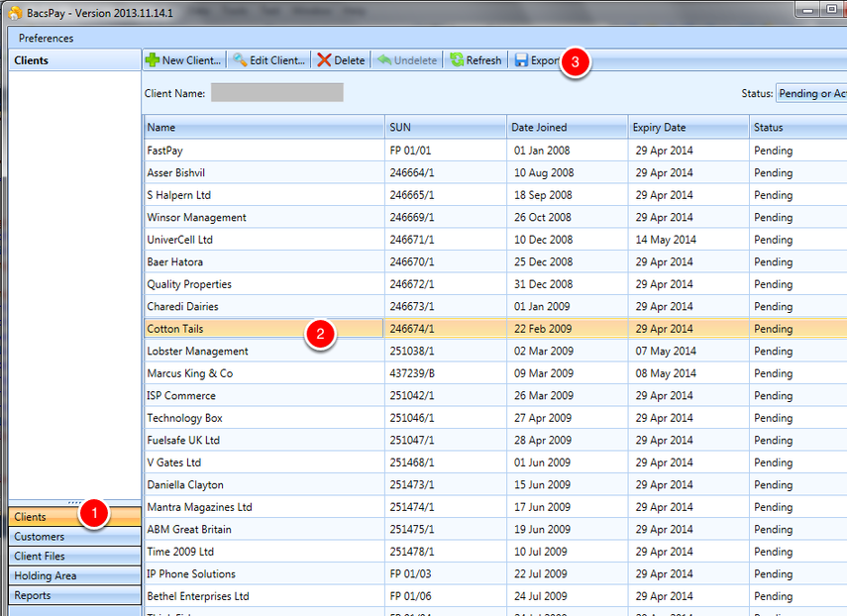Click date joined 26 Oct 2008
This screenshot has width=847, height=616.
tap(542, 218)
